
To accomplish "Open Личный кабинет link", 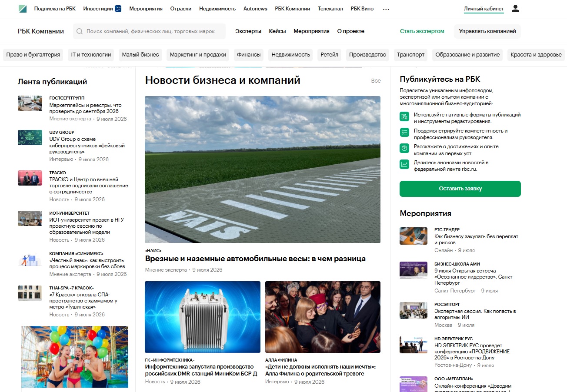I will click(x=484, y=9).
